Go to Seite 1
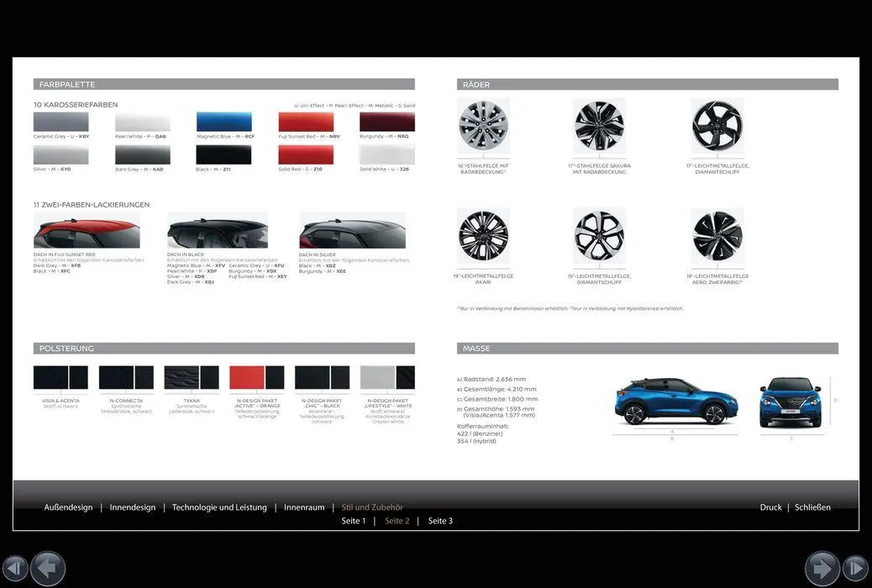This screenshot has height=588, width=872. point(354,521)
